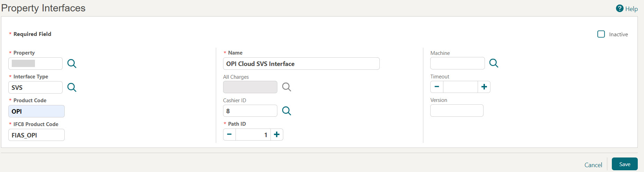
Task: Open the Cashier ID lookup magnifier
Action: [286, 111]
